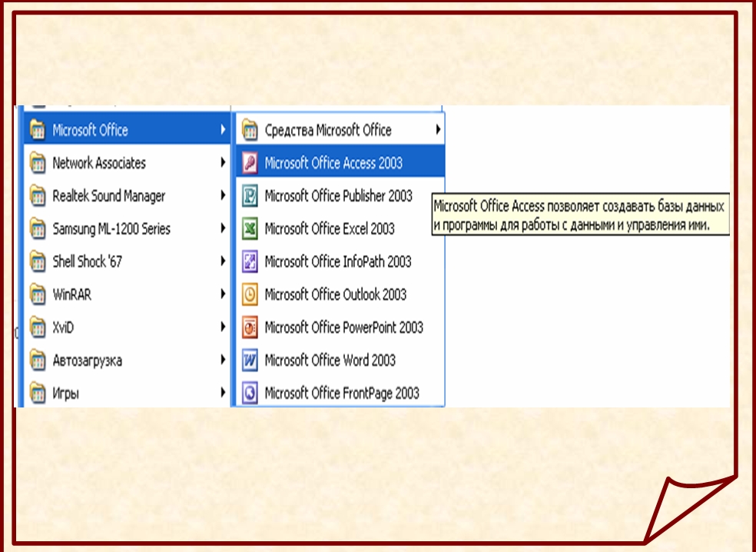Click the InfoPath 2003 icon
The height and width of the screenshot is (552, 756).
click(x=250, y=261)
